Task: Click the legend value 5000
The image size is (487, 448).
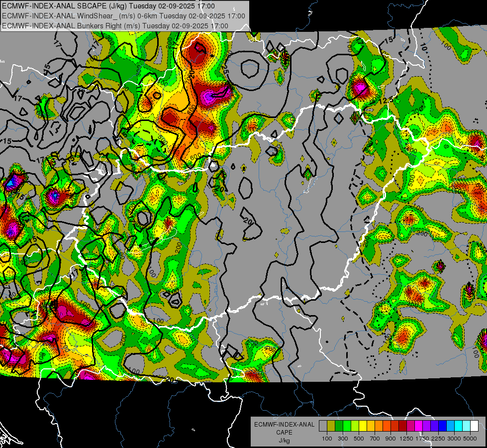Action: tap(470, 439)
